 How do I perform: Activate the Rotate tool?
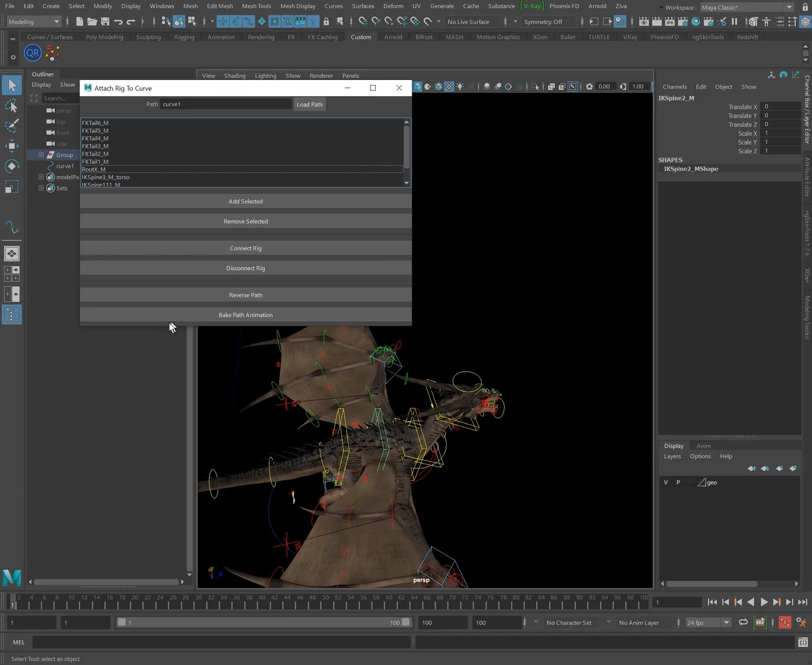click(12, 166)
